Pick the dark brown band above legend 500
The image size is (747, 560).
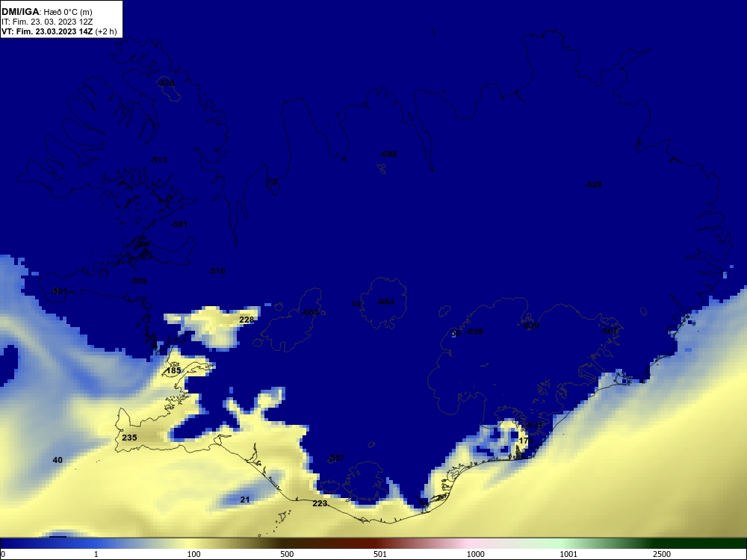[x=287, y=544]
